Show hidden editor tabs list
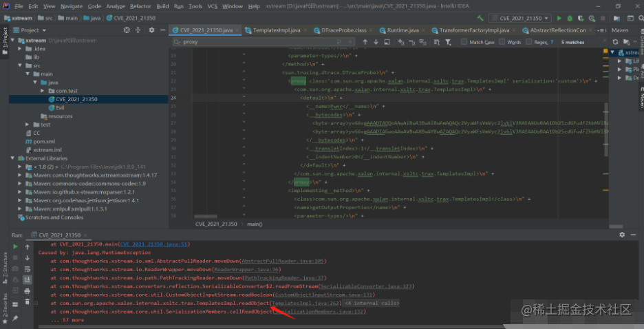 (602, 30)
